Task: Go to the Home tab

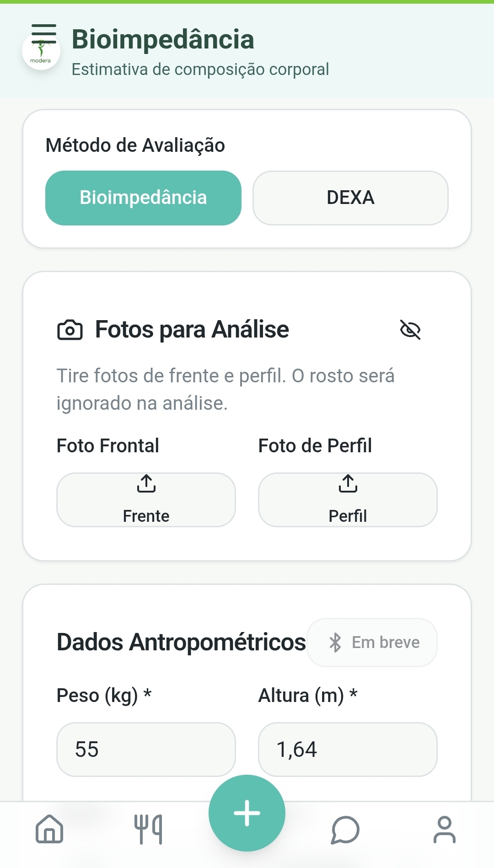Action: point(49,829)
